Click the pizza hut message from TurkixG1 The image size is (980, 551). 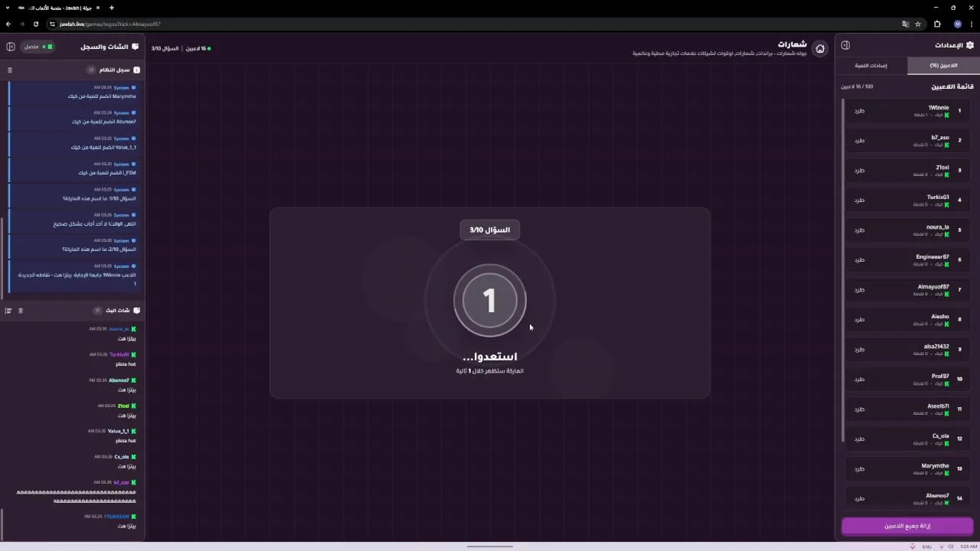tap(126, 364)
